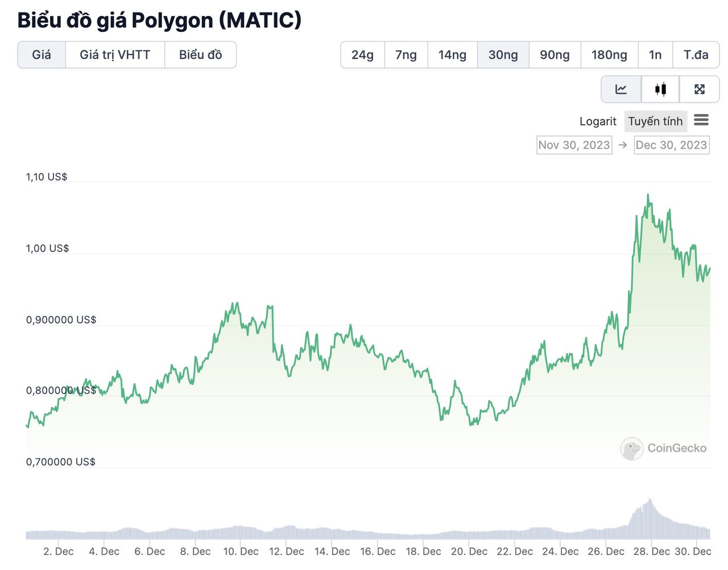Switch to candlestick chart icon
The height and width of the screenshot is (570, 728).
point(660,89)
